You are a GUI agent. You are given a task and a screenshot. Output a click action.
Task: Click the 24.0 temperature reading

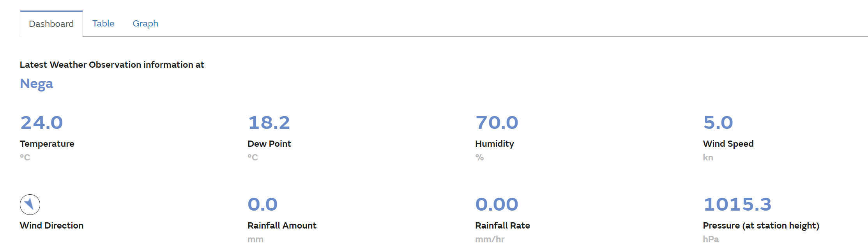(x=42, y=123)
